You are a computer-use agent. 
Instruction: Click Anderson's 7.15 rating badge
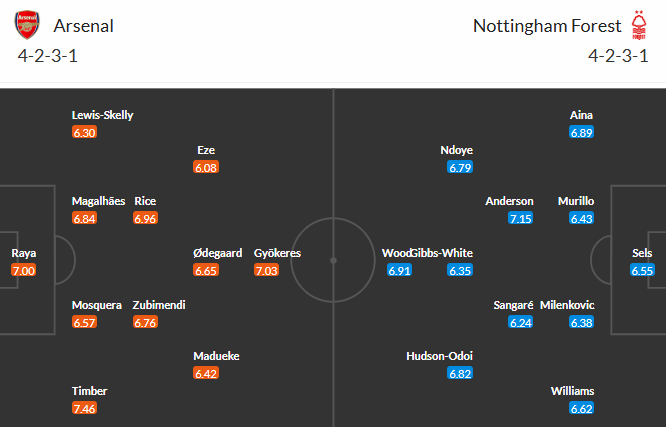point(520,218)
